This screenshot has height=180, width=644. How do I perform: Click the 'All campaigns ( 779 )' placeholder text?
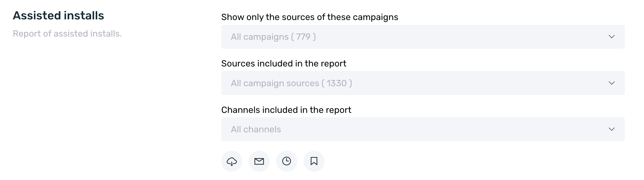(x=273, y=37)
